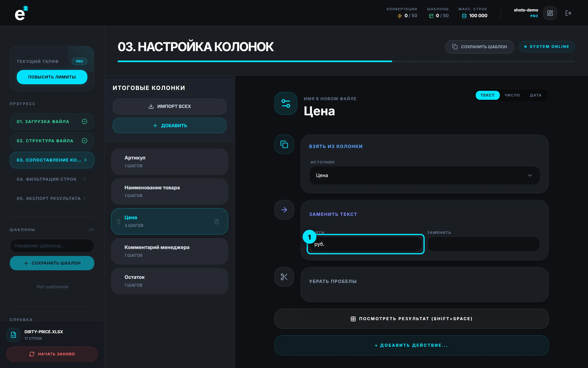The width and height of the screenshot is (588, 368).
Task: Select the Наименование товара column card
Action: (170, 192)
